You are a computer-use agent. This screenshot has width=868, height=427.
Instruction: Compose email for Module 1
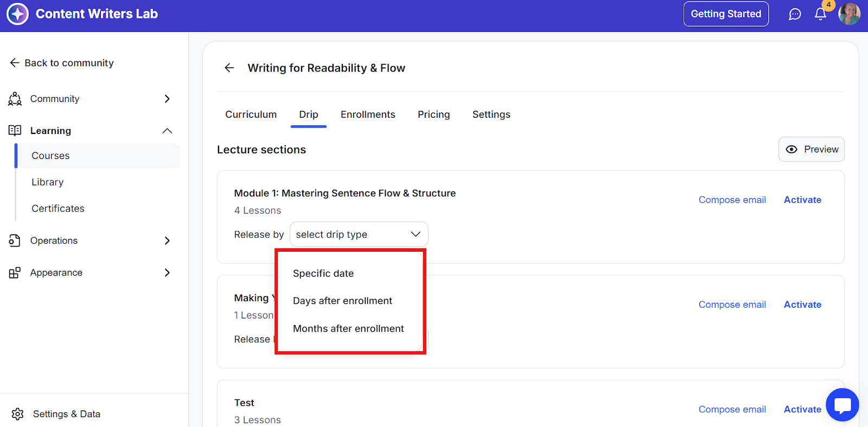click(732, 200)
